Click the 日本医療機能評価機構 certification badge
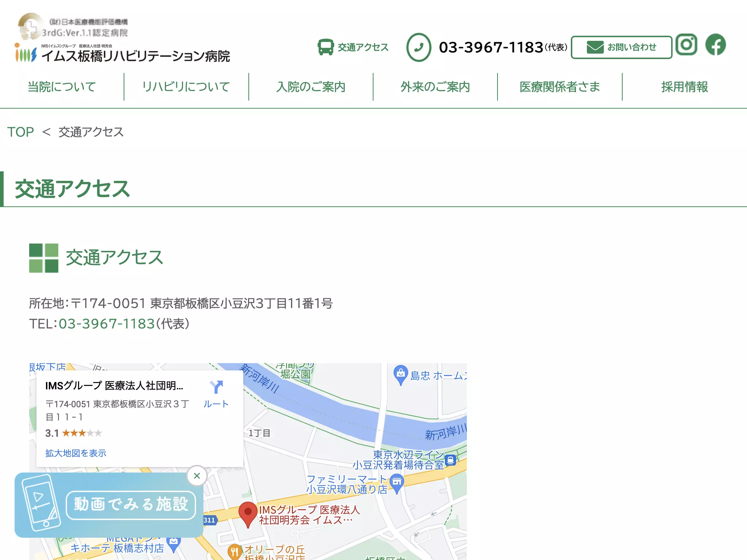Image resolution: width=747 pixels, height=560 pixels. pyautogui.click(x=73, y=27)
